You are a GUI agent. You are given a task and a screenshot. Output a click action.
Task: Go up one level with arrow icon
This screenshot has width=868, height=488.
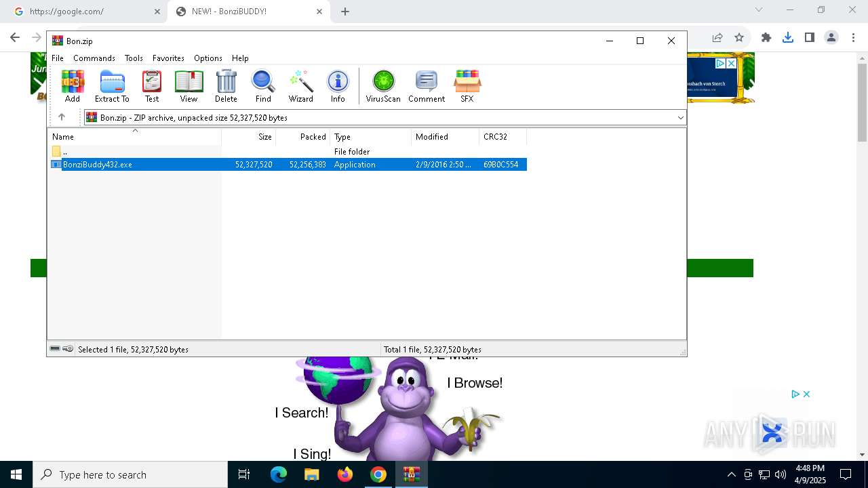coord(62,117)
